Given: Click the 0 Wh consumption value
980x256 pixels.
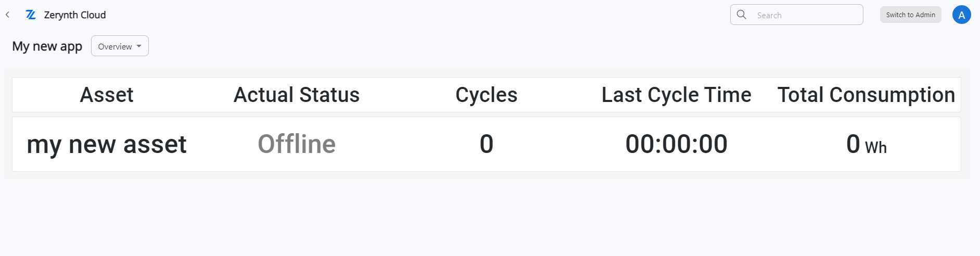Looking at the screenshot, I should coord(867,144).
